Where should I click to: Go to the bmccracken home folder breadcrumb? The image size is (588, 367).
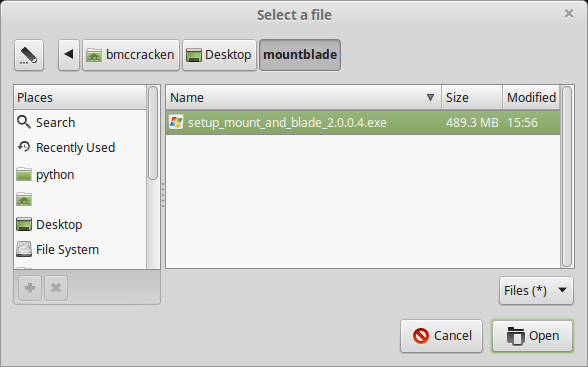click(x=131, y=55)
